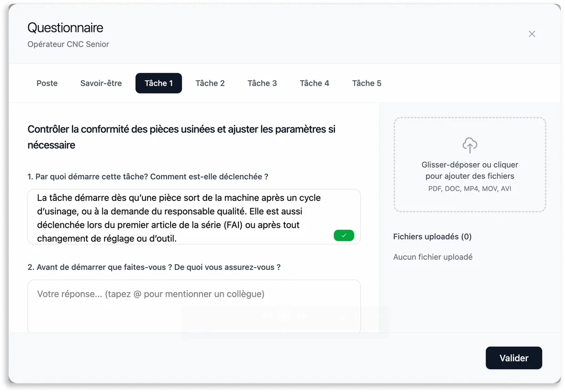
Task: Select the Tâche 5 tab
Action: (x=366, y=83)
